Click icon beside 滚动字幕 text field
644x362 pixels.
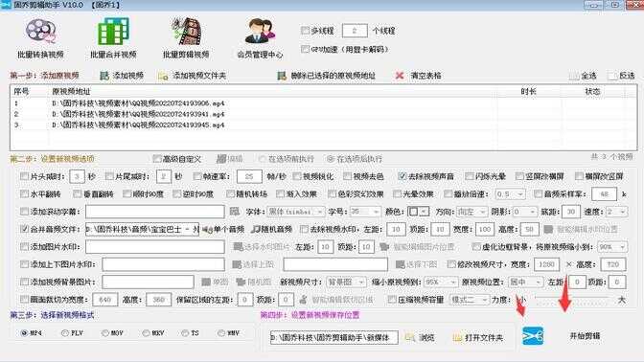coord(234,212)
